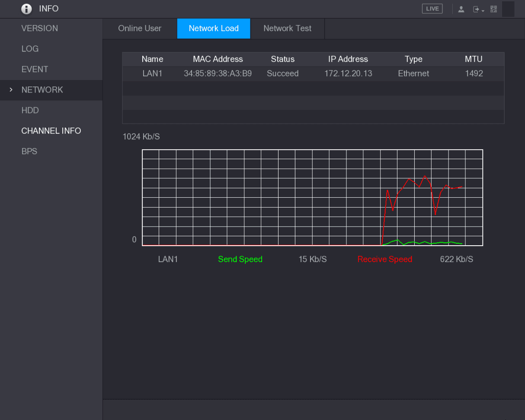
Task: Click the Type column header
Action: [x=413, y=59]
